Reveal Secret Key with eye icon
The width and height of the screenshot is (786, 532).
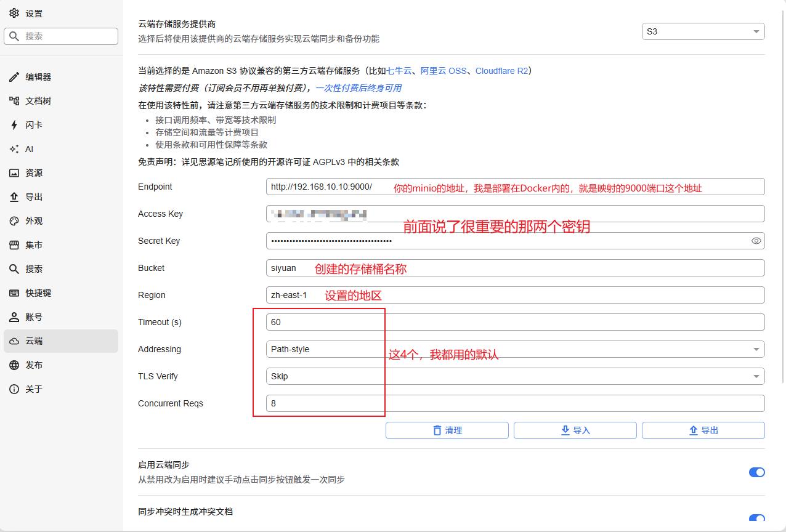pyautogui.click(x=756, y=241)
